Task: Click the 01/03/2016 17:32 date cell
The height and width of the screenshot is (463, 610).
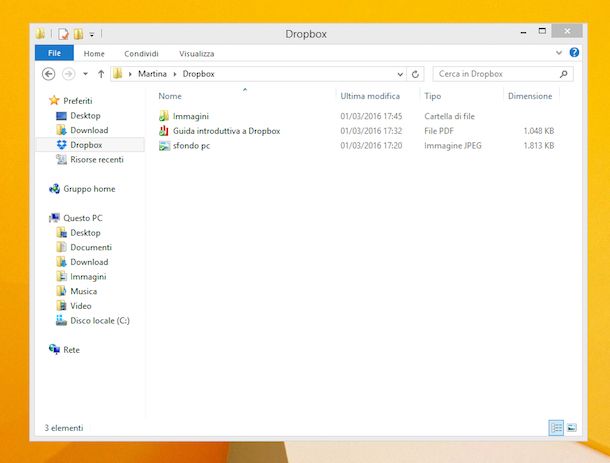Action: click(x=371, y=131)
